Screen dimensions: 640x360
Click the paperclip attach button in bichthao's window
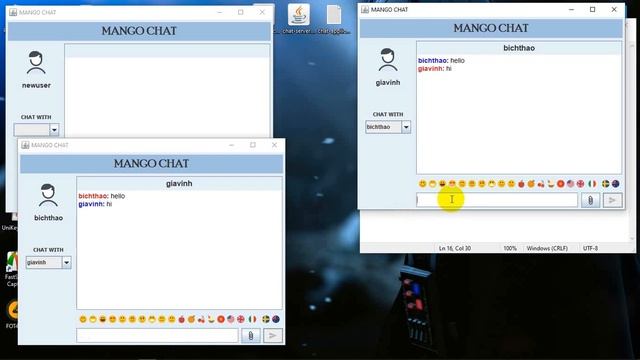[x=251, y=336]
